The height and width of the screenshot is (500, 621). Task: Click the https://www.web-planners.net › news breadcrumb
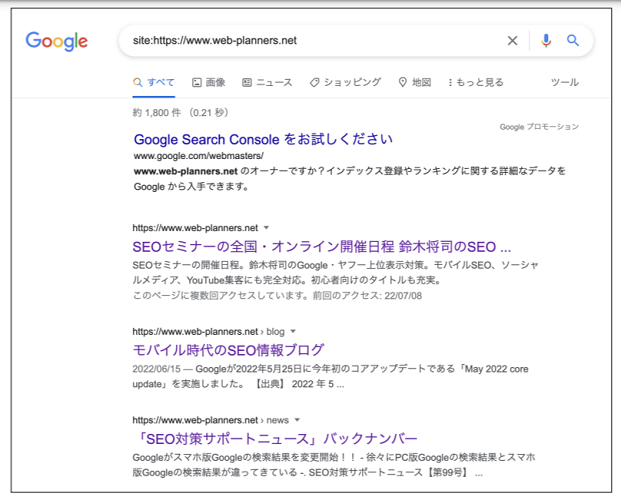coord(210,420)
